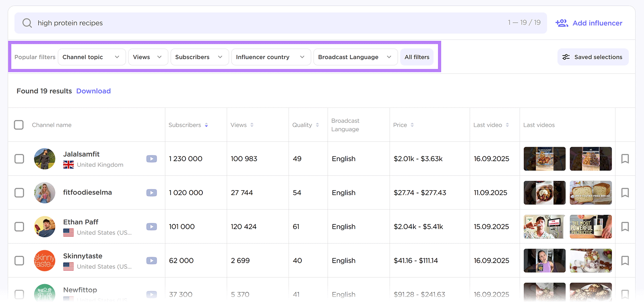
Task: Click the high protein recipes search field
Action: point(242,23)
